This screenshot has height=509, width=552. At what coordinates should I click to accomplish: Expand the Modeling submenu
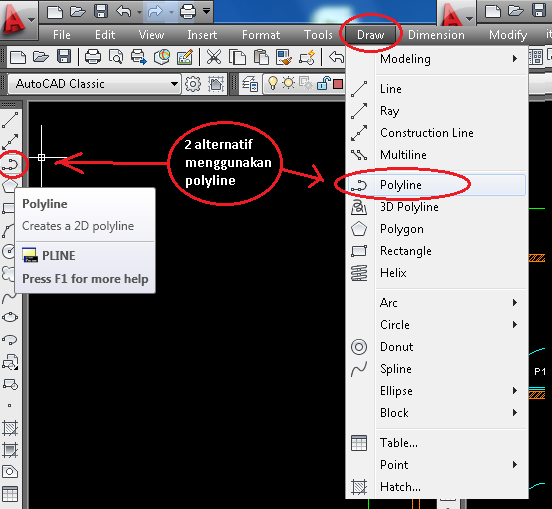pos(436,59)
